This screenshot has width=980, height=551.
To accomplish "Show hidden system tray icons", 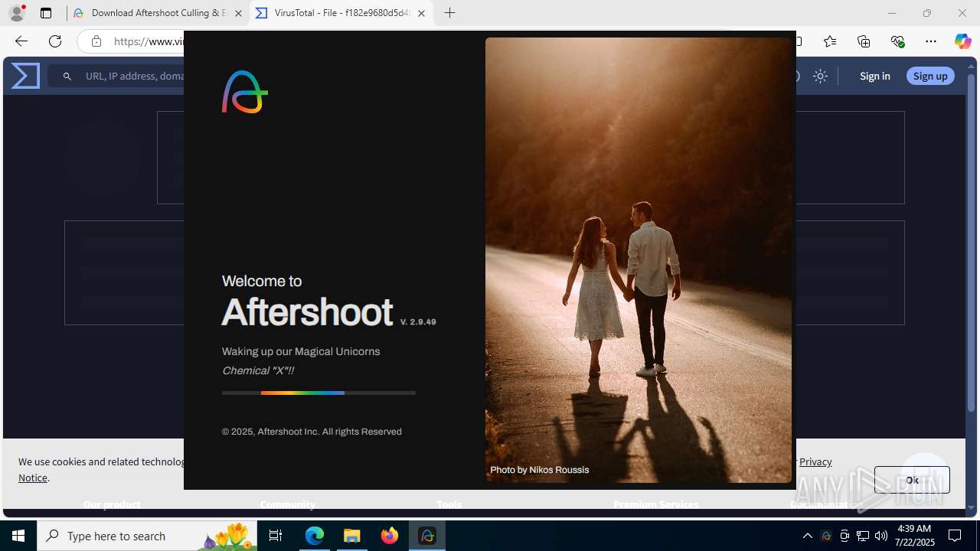I will pos(807,536).
